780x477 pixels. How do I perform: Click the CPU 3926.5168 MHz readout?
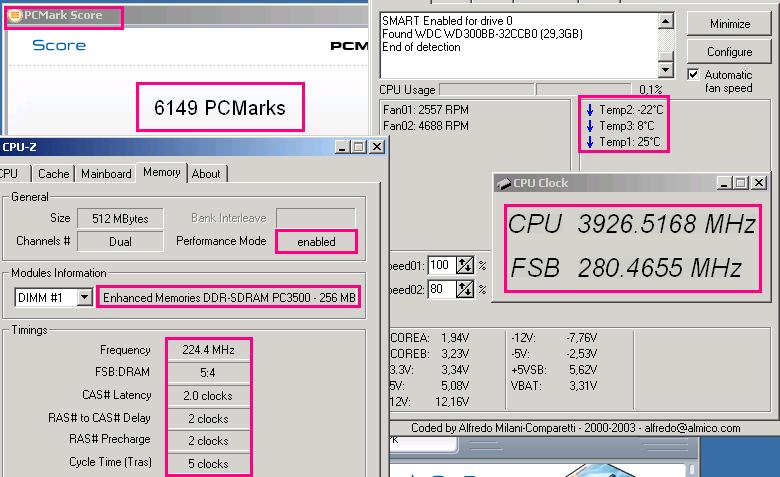[x=632, y=224]
